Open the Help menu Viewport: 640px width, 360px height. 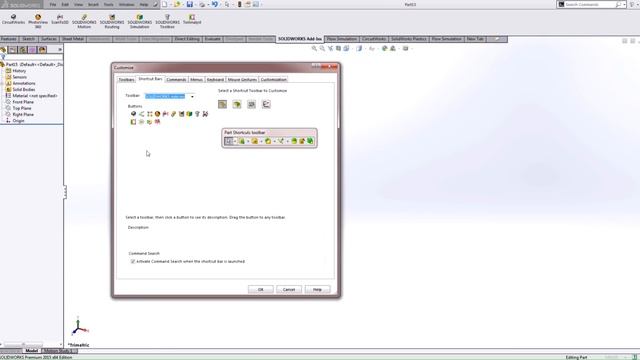144,4
